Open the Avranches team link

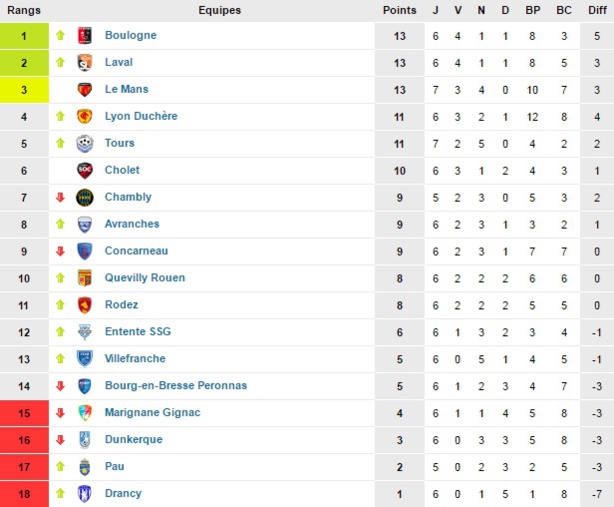[131, 224]
